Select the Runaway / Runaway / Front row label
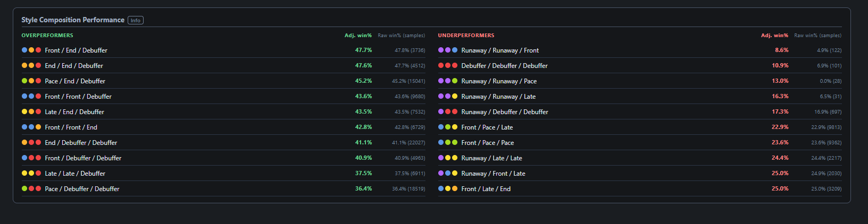868x224 pixels. [x=500, y=50]
